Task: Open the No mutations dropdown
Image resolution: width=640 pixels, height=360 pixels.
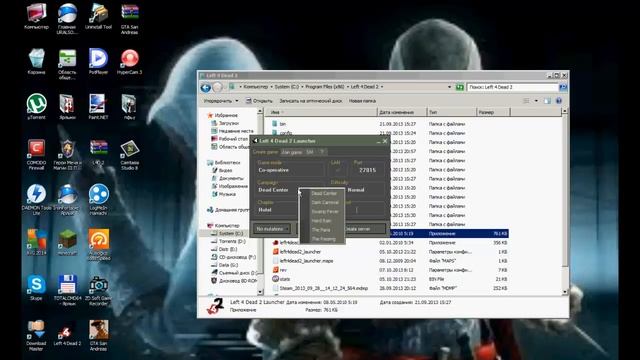Action: click(x=272, y=229)
